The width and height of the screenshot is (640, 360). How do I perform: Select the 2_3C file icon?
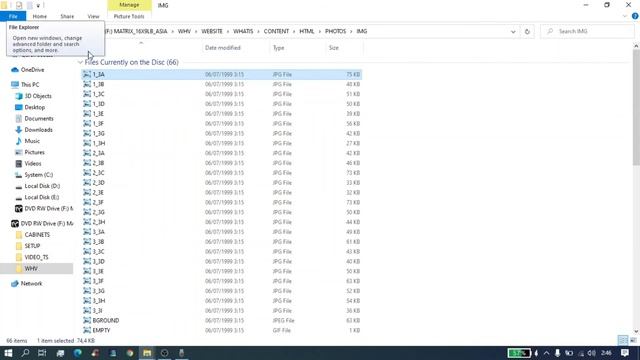tap(87, 173)
